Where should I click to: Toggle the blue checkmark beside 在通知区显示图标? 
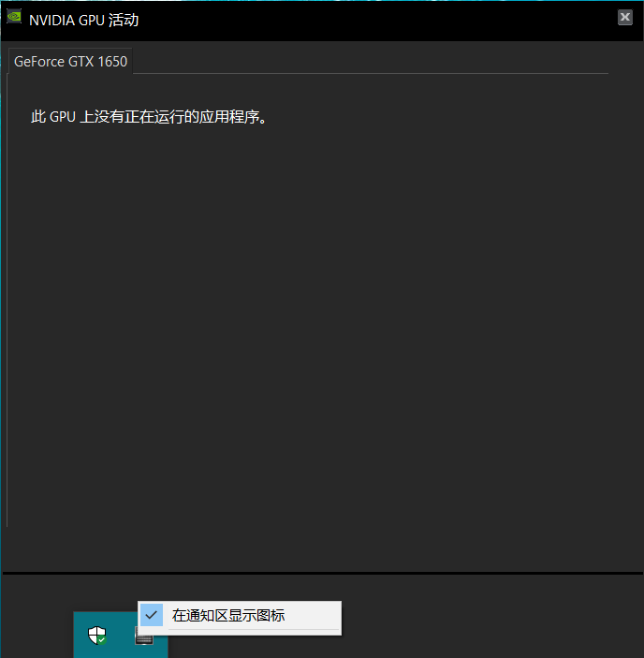click(x=151, y=615)
